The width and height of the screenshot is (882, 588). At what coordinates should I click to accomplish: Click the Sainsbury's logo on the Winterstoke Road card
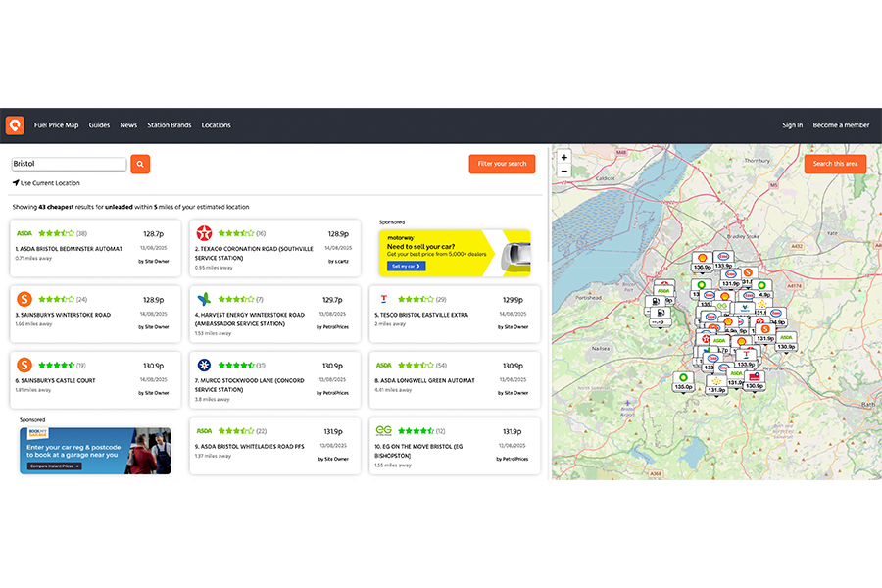24,299
